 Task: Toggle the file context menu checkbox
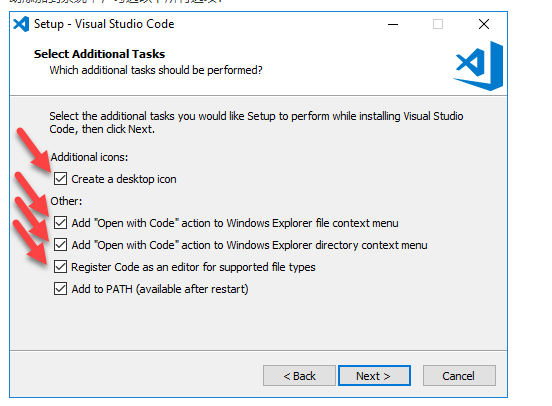coord(61,223)
